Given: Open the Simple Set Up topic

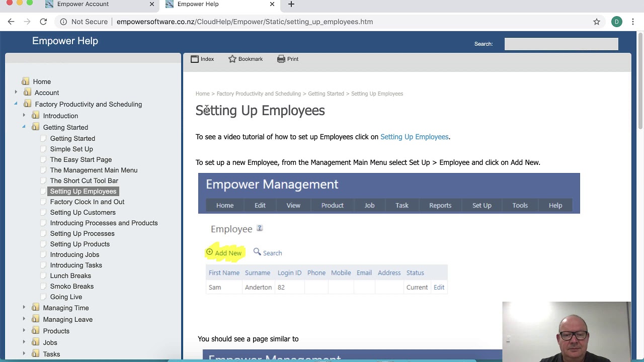Looking at the screenshot, I should [71, 149].
